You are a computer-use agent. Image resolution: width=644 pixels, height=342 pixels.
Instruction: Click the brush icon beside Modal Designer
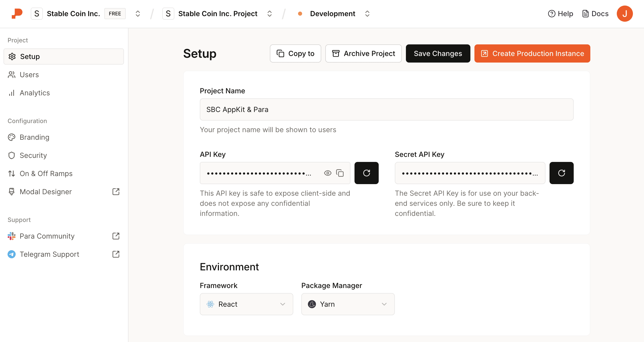(12, 192)
